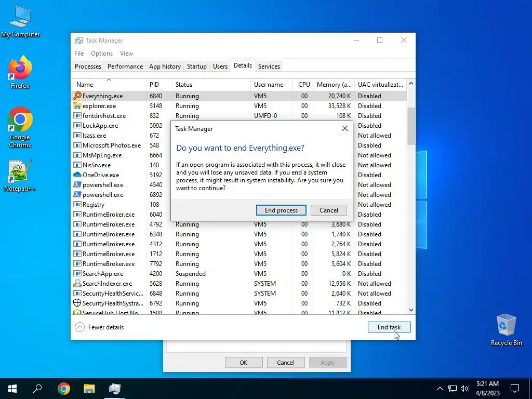Sort by the PID column header
Viewport: 532px width, 399px height.
[159, 85]
